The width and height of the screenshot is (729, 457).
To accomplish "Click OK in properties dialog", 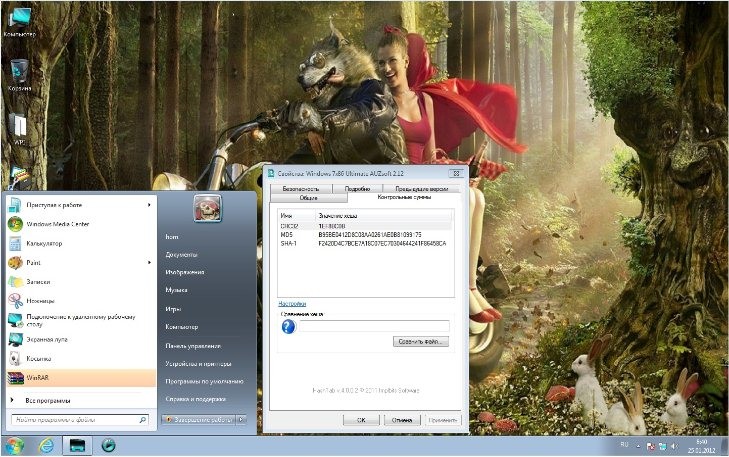I will 361,420.
